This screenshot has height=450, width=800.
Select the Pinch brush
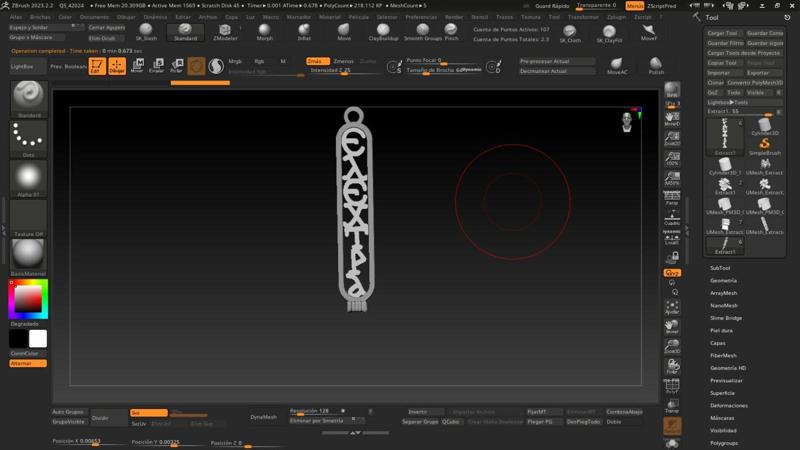click(451, 32)
